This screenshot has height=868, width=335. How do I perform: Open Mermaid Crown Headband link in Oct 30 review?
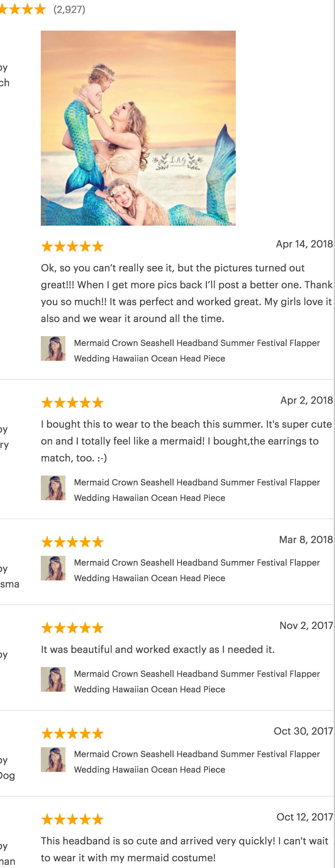pos(197,762)
